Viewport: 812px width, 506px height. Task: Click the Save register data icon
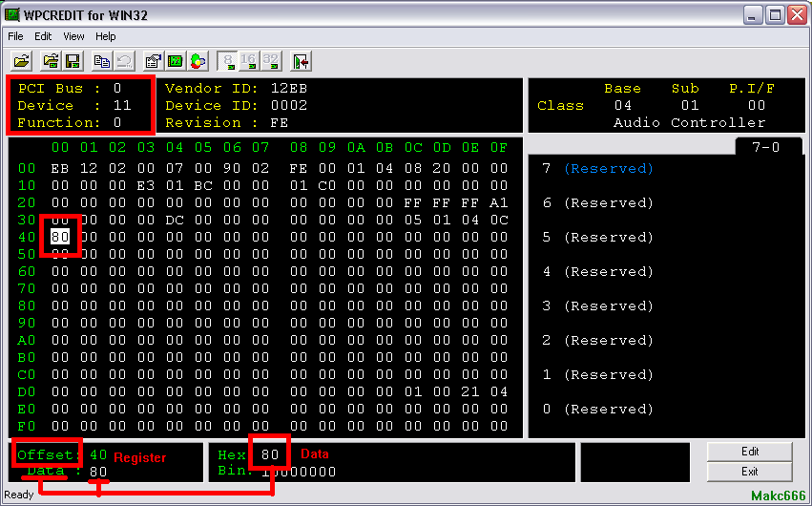click(x=73, y=61)
